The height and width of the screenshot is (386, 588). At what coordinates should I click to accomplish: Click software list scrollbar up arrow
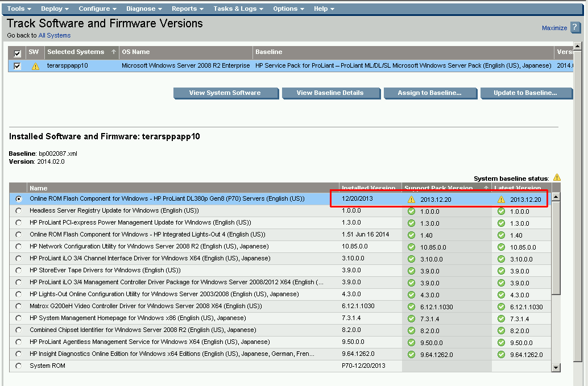coord(556,197)
